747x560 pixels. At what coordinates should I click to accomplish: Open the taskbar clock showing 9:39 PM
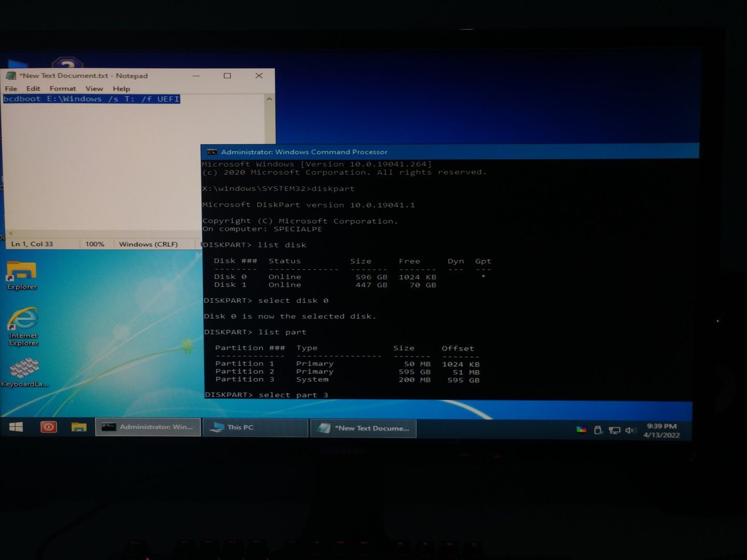point(661,430)
